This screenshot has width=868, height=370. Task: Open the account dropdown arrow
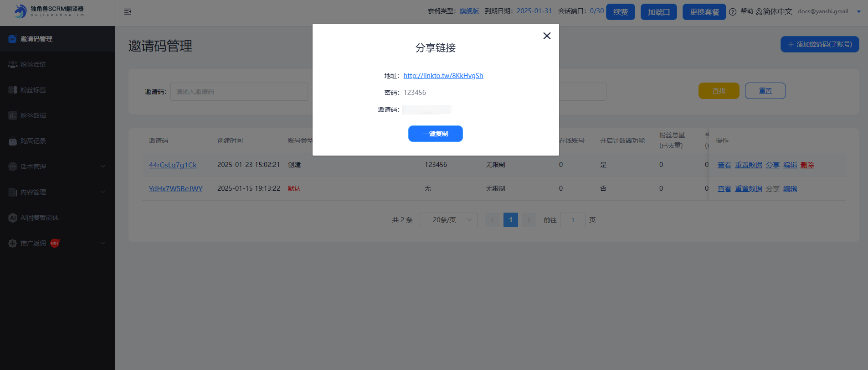click(859, 12)
